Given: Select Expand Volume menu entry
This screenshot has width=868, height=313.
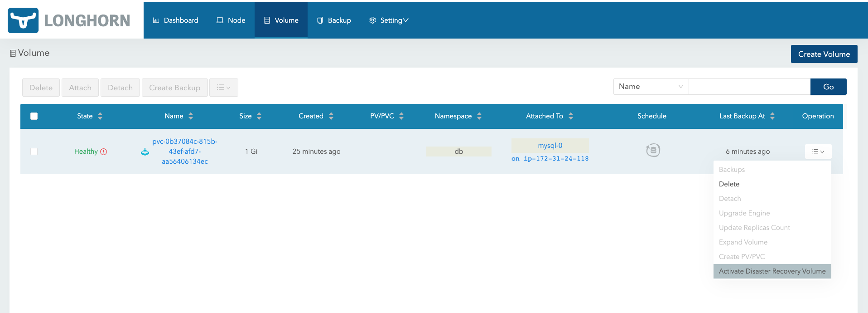Looking at the screenshot, I should tap(772, 242).
